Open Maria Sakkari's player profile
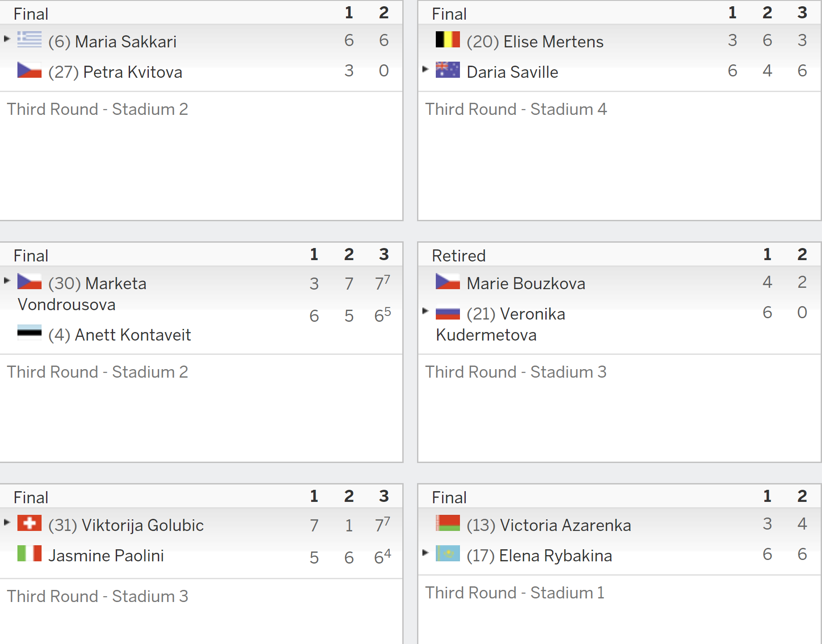This screenshot has height=644, width=822. pos(126,42)
